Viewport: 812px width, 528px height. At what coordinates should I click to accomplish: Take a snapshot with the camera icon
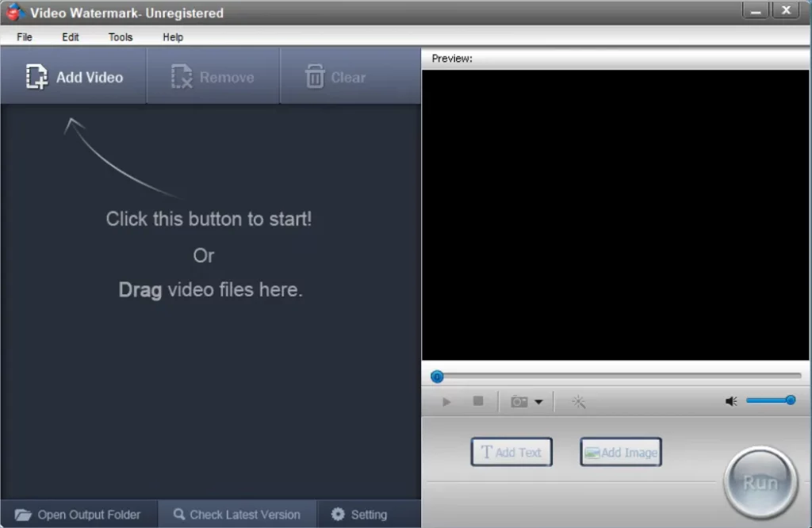tap(519, 402)
